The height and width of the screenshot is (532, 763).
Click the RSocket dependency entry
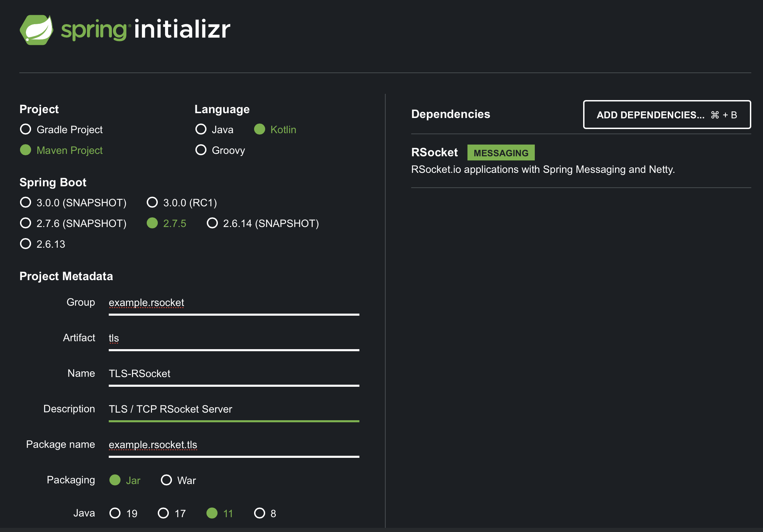pyautogui.click(x=434, y=152)
